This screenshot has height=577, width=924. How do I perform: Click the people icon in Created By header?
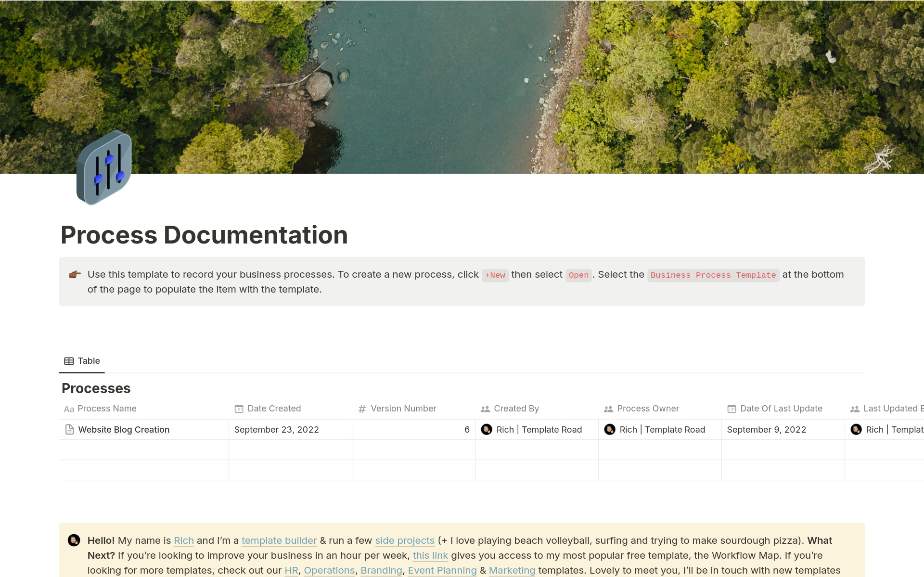[x=485, y=409]
